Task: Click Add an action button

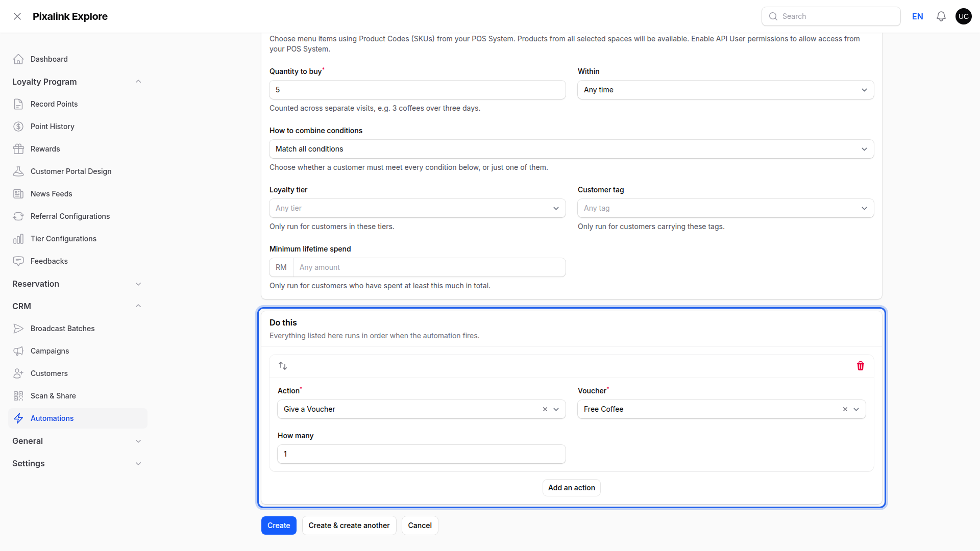Action: click(572, 488)
